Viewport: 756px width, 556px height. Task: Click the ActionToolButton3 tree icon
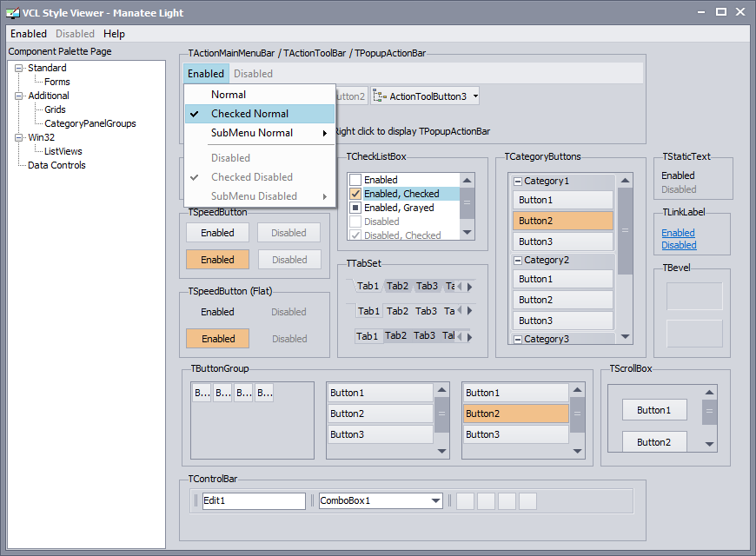(380, 96)
